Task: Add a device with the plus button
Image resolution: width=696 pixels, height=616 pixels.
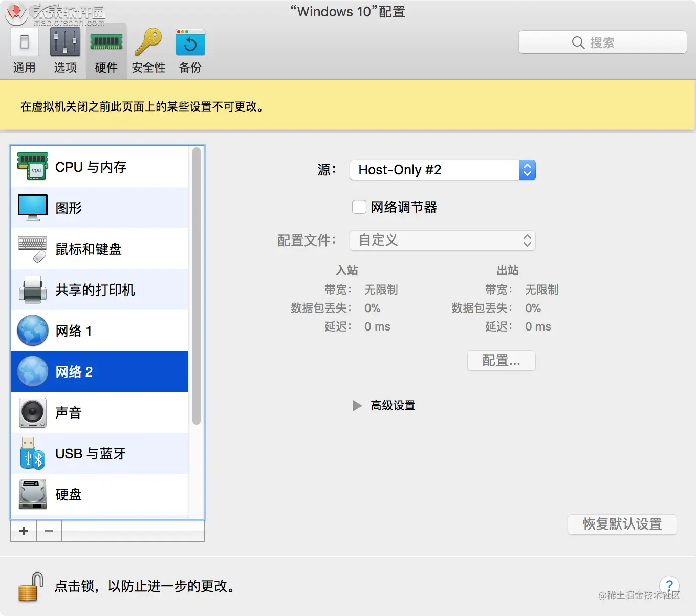Action: coord(24,531)
